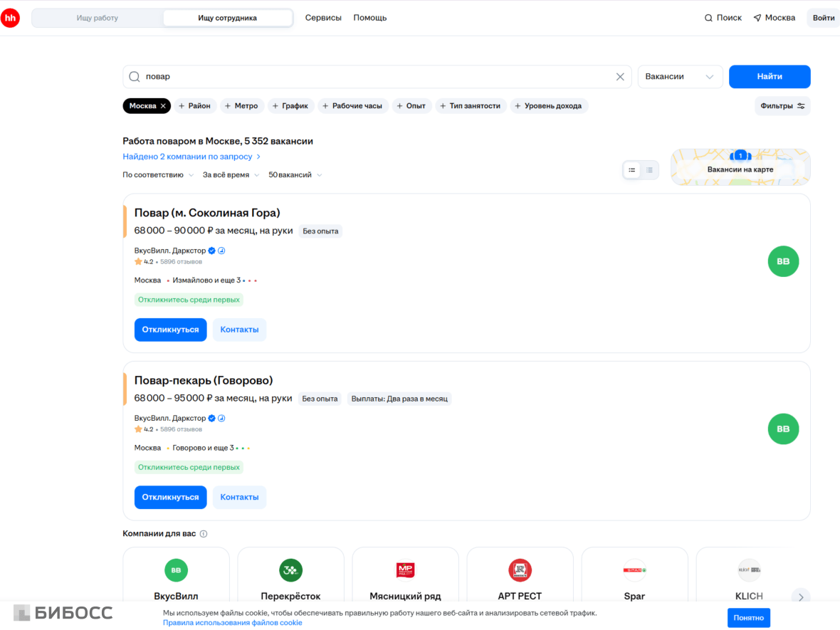
Task: Open ВкусВилл company card
Action: [x=177, y=576]
